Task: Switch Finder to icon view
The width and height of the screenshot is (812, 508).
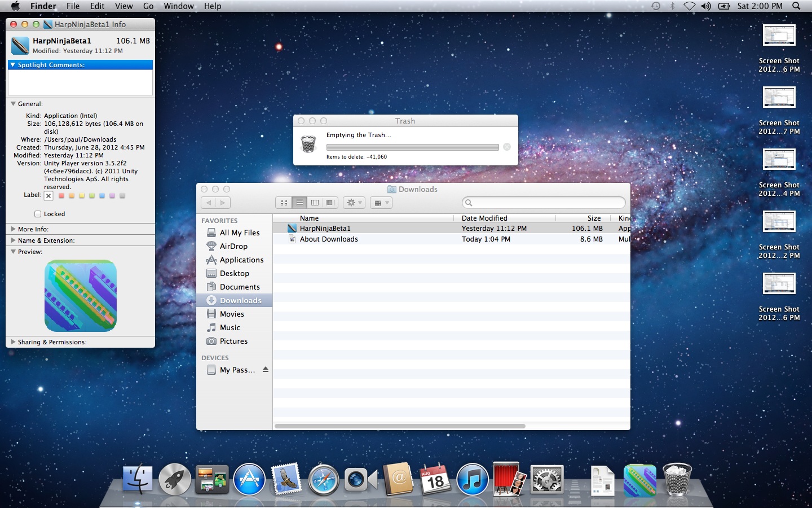Action: pyautogui.click(x=284, y=203)
